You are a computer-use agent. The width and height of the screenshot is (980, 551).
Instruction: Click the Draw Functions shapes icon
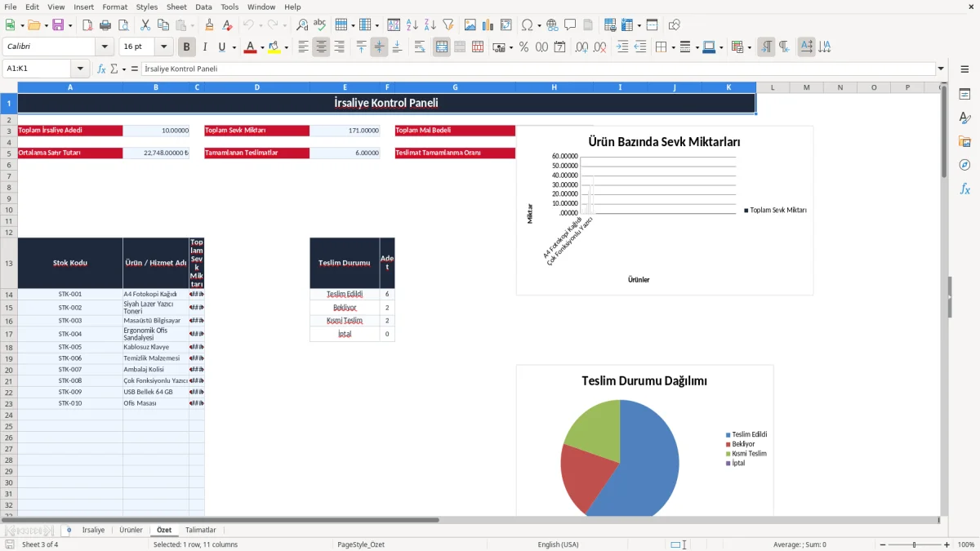pyautogui.click(x=675, y=25)
